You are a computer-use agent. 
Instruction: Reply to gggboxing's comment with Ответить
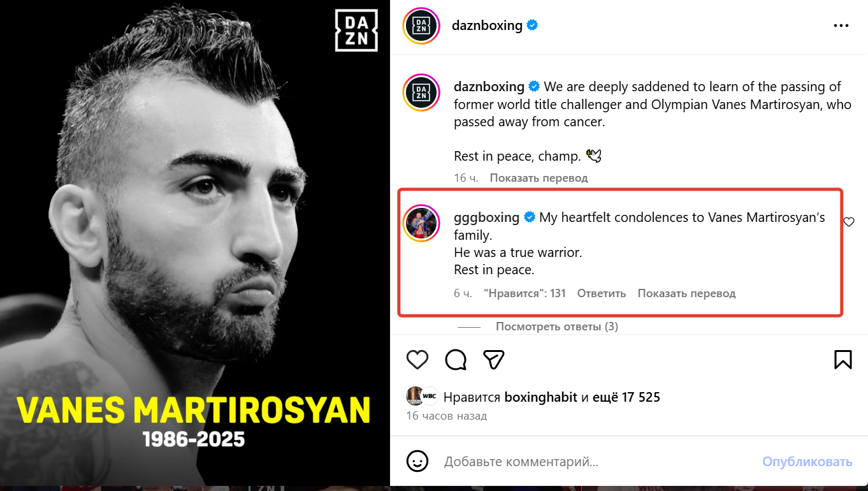(602, 293)
